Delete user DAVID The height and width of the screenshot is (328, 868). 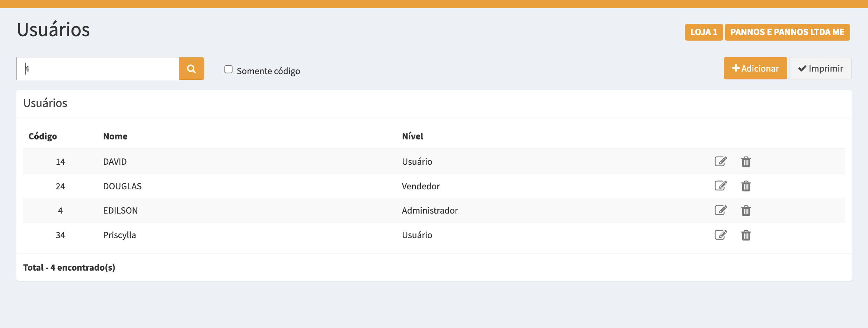[x=746, y=162]
